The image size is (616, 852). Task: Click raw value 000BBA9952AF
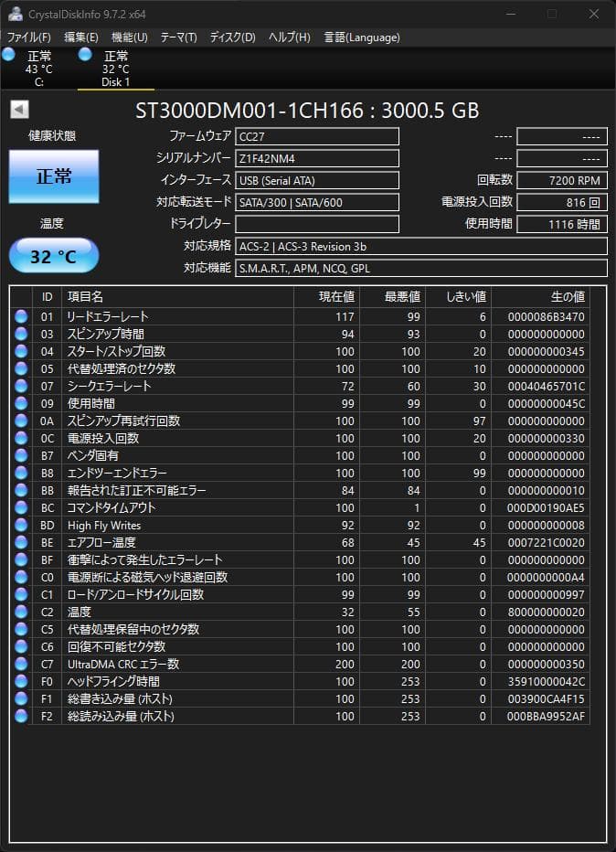[546, 717]
